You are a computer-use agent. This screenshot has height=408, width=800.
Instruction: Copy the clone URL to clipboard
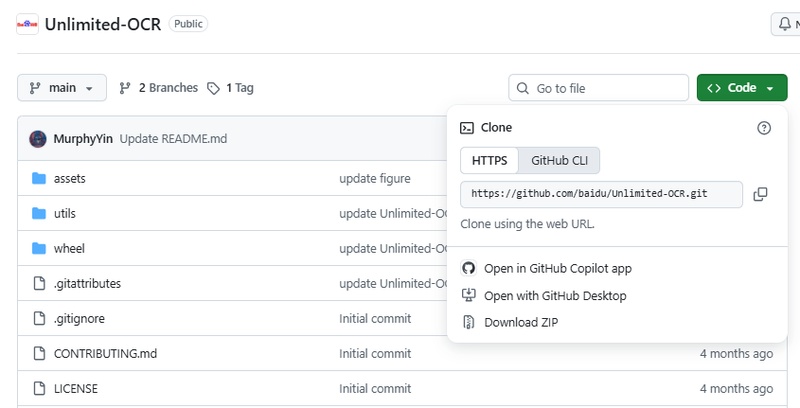point(760,194)
